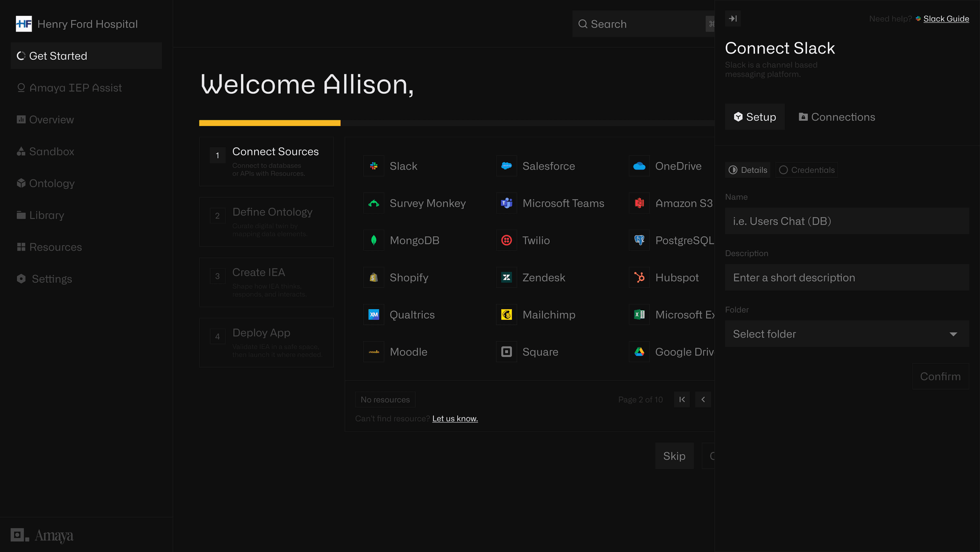Viewport: 980px width, 552px height.
Task: Go to previous resources page
Action: click(703, 399)
